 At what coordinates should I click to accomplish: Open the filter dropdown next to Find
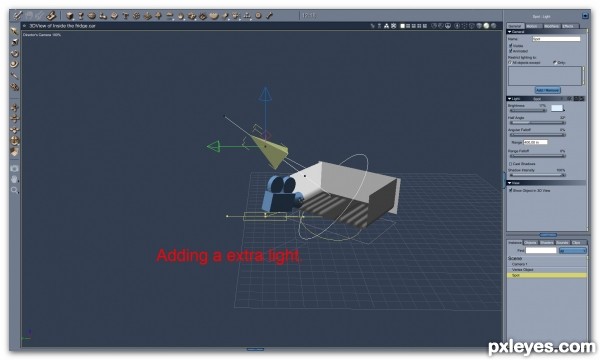point(573,251)
